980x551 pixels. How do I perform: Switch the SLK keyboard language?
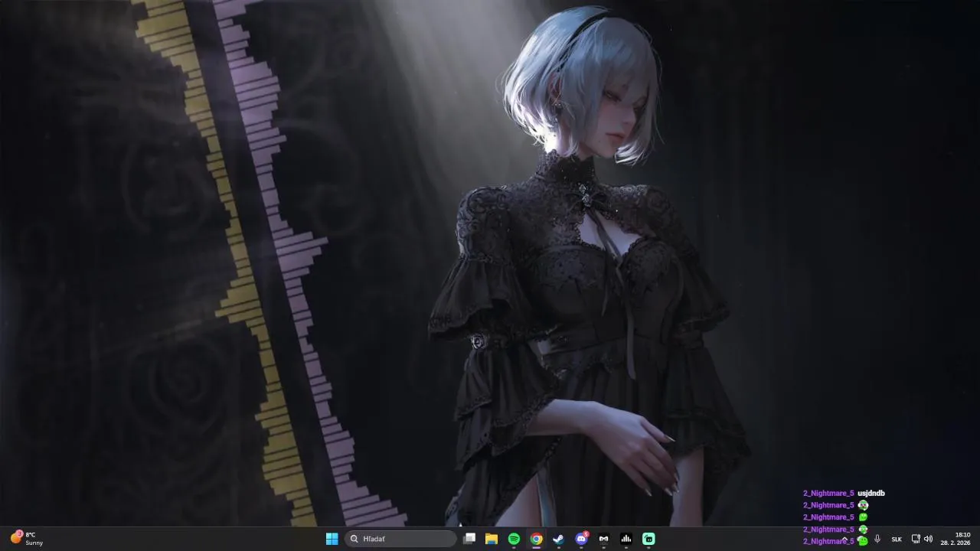tap(897, 539)
